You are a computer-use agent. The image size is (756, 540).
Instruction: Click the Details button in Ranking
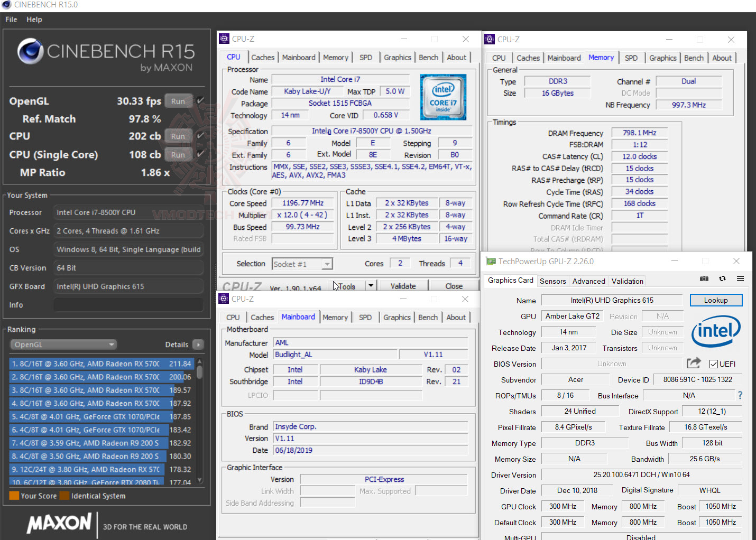point(177,345)
